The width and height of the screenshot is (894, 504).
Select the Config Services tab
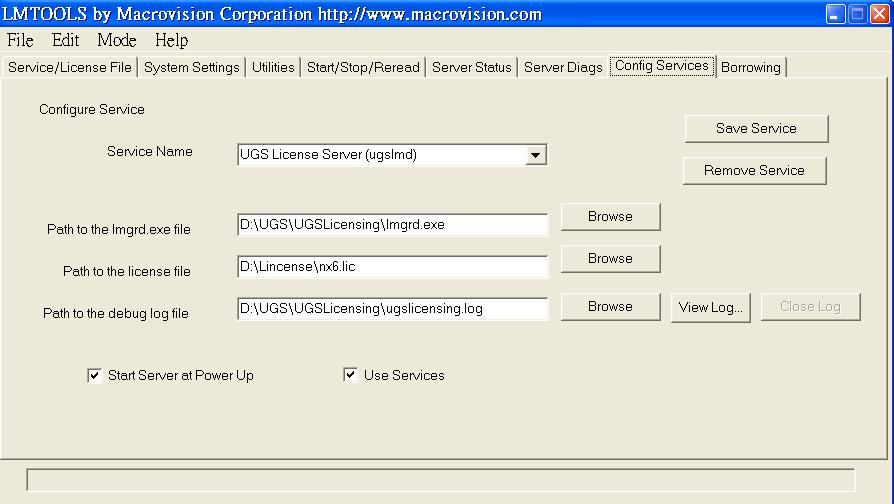click(x=662, y=66)
